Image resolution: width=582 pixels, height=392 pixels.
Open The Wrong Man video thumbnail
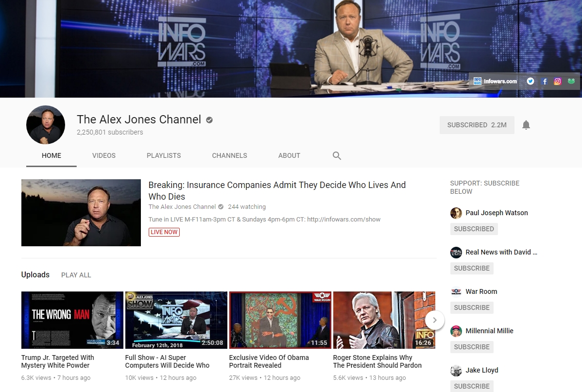coord(72,320)
